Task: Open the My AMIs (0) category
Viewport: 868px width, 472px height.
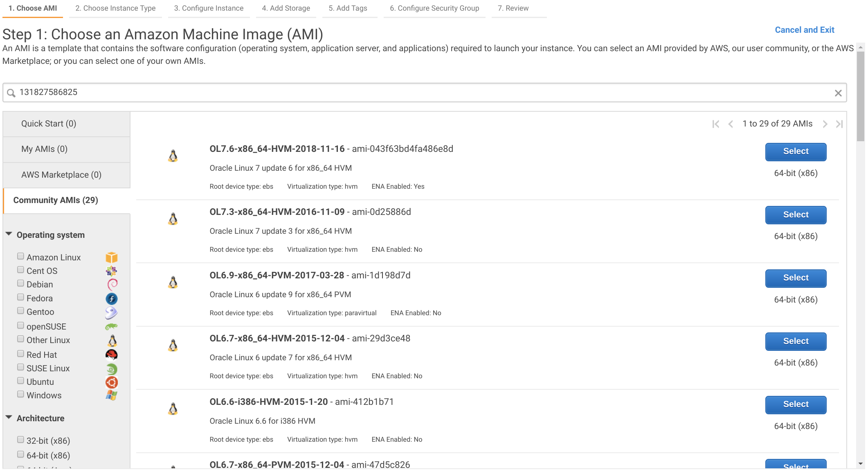Action: point(67,149)
